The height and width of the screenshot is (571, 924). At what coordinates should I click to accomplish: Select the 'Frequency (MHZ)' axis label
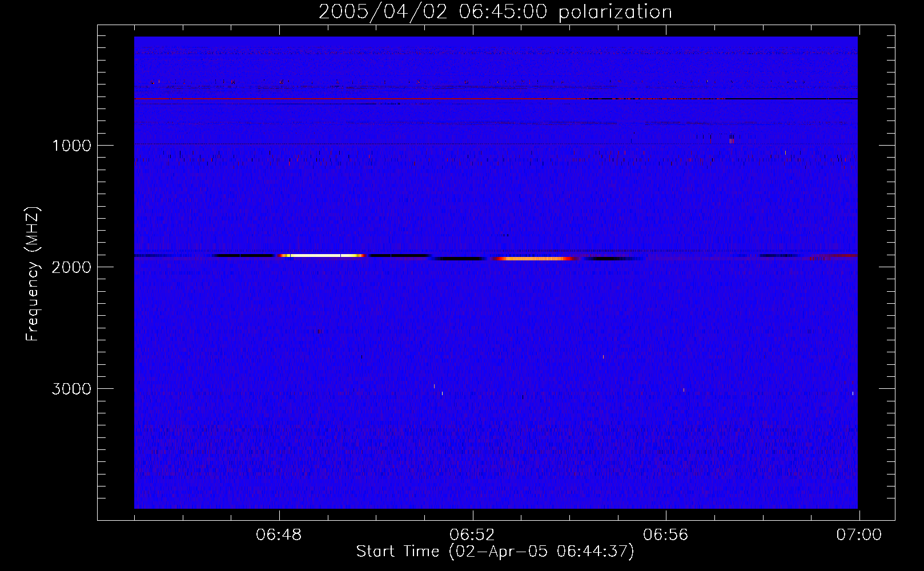click(x=33, y=274)
